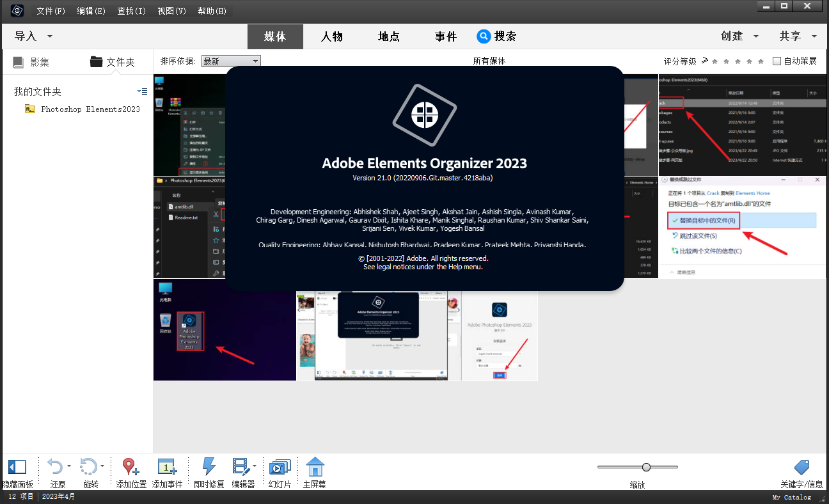
Task: Expand the 旋转 dropdown arrow
Action: coord(102,466)
